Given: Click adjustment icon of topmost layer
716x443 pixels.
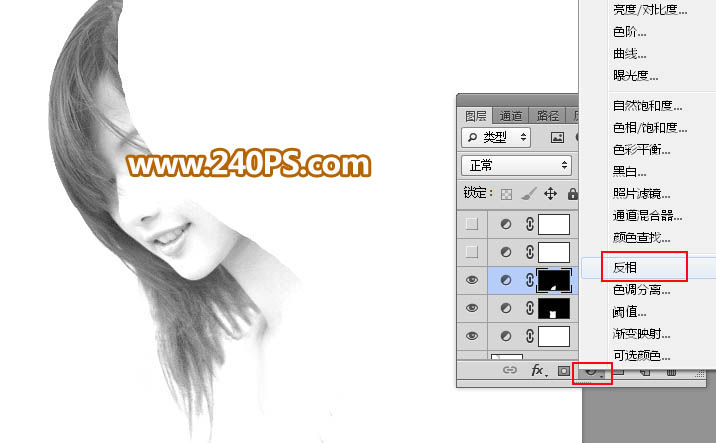Looking at the screenshot, I should point(505,224).
